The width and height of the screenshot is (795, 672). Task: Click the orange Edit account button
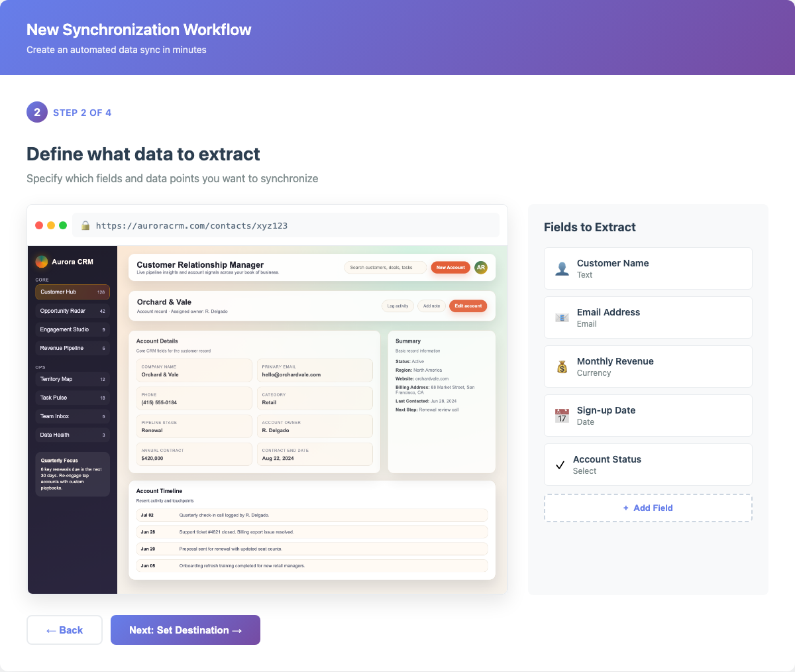click(468, 306)
